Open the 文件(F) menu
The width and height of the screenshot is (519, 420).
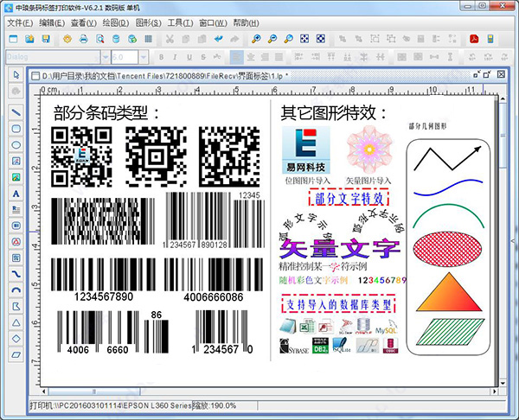19,22
